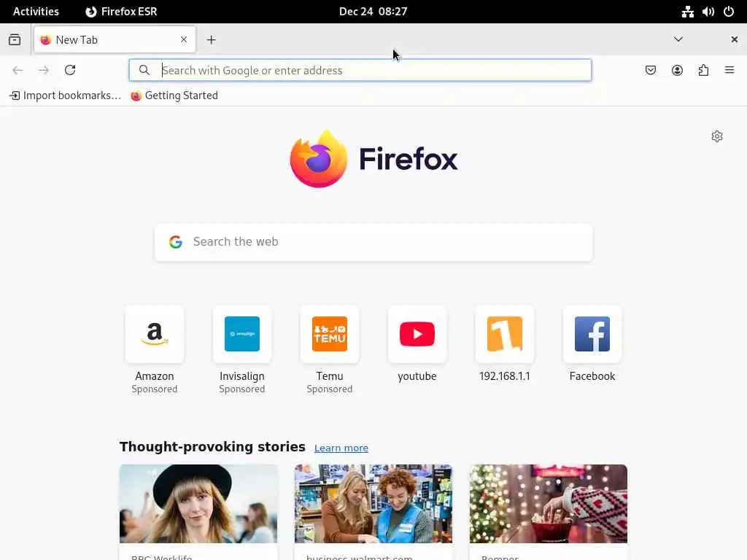Image resolution: width=747 pixels, height=560 pixels.
Task: Open the new tab personalize gear icon
Action: coord(717,136)
